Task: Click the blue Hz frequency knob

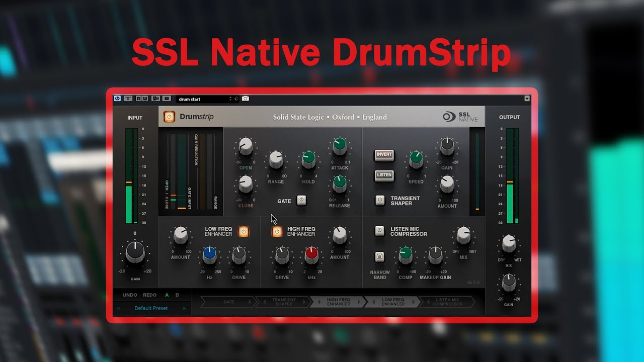Action: (209, 255)
